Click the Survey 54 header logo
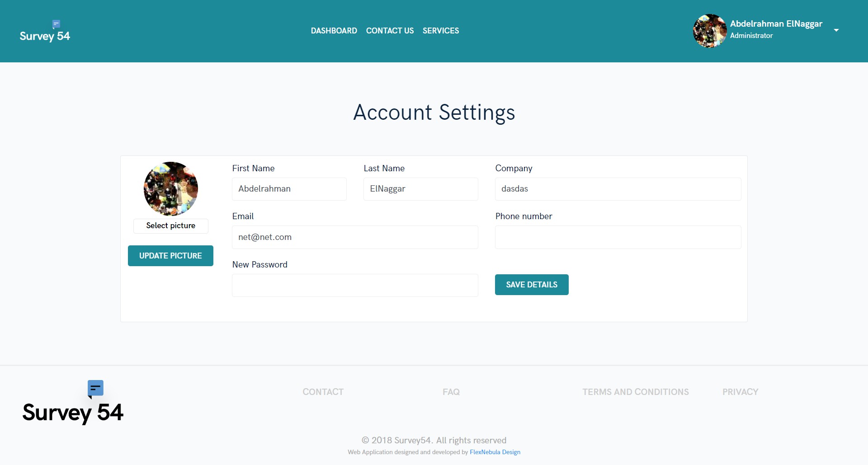The width and height of the screenshot is (868, 465). (45, 32)
